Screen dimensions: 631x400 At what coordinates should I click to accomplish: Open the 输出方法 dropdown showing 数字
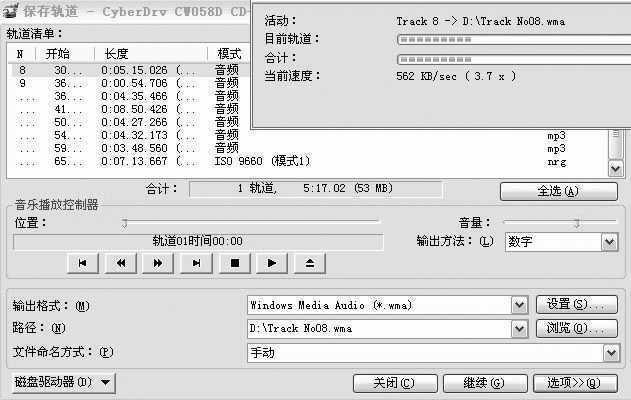[x=609, y=241]
